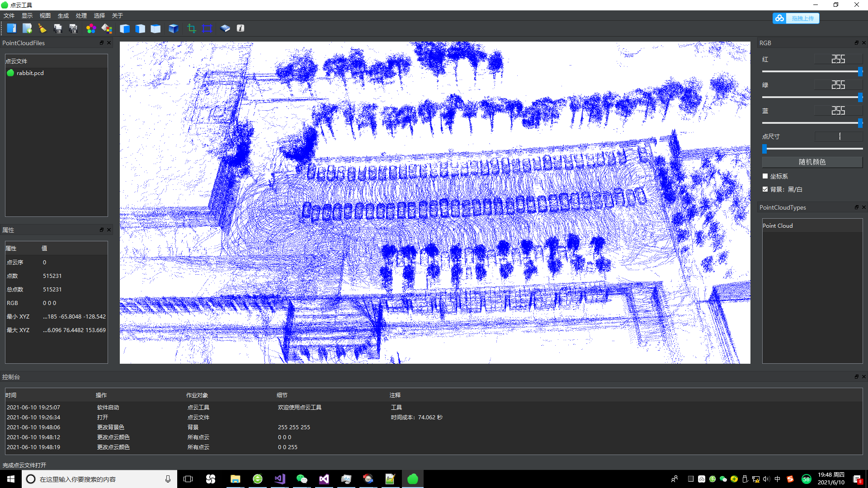Click the save floppy disk icon
868x488 pixels.
(x=58, y=28)
